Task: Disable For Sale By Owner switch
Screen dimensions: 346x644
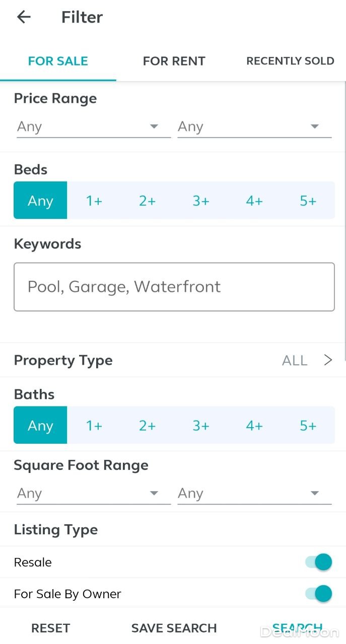Action: coord(319,594)
